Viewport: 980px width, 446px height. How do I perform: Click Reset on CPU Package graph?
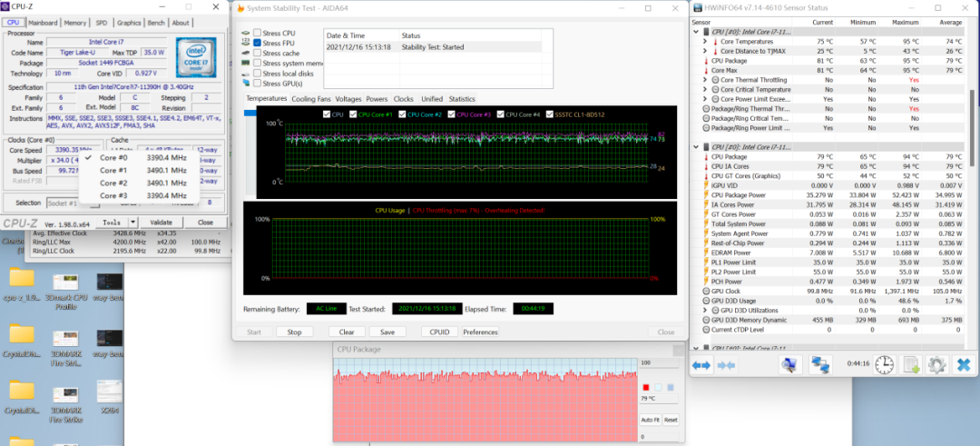671,420
